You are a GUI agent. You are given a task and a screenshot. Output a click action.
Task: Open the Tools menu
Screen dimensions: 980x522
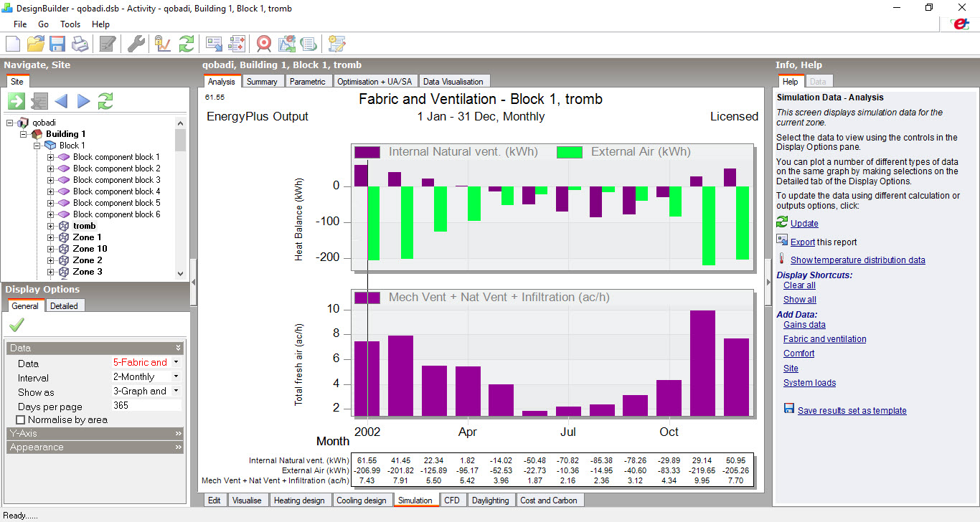(70, 24)
